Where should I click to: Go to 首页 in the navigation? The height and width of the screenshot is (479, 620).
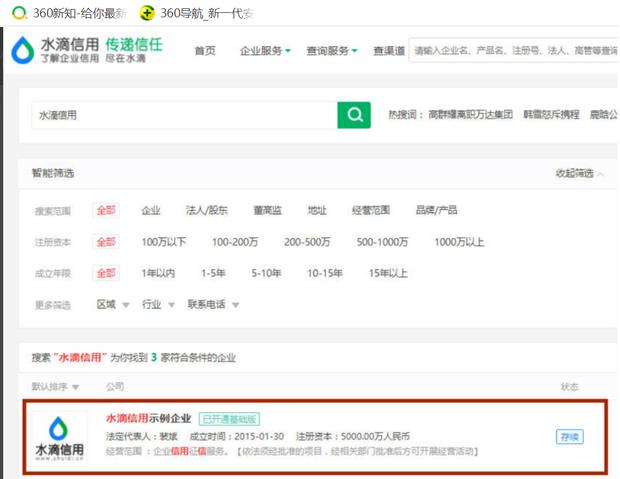pyautogui.click(x=205, y=51)
